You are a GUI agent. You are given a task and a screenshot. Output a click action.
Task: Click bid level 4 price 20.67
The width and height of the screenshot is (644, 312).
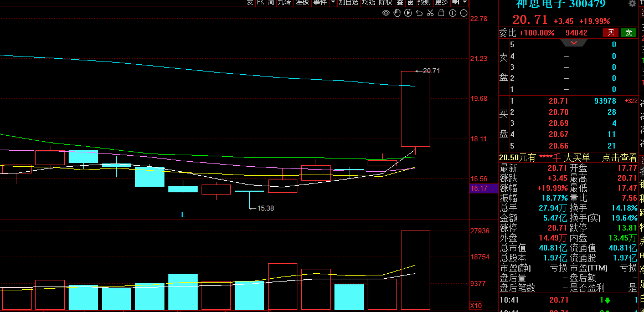pyautogui.click(x=558, y=135)
